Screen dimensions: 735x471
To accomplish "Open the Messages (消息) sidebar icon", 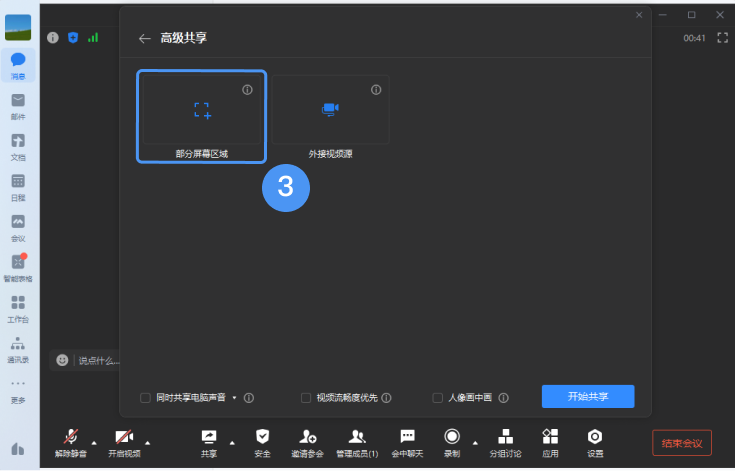I will 18,65.
